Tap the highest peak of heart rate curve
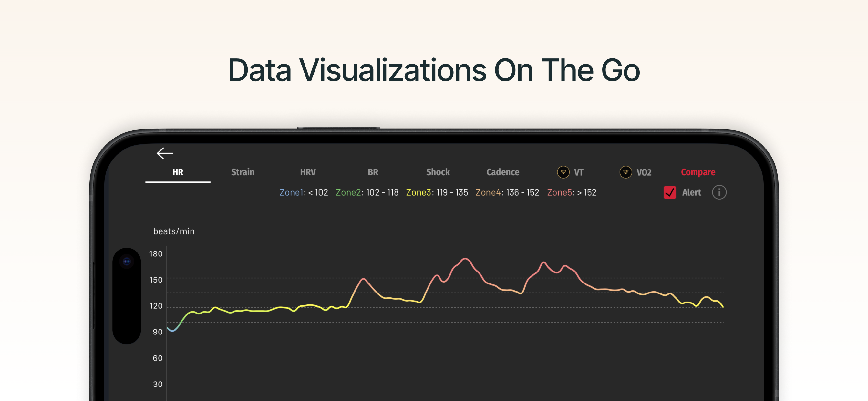Screen dimensions: 868x401 (x=465, y=259)
